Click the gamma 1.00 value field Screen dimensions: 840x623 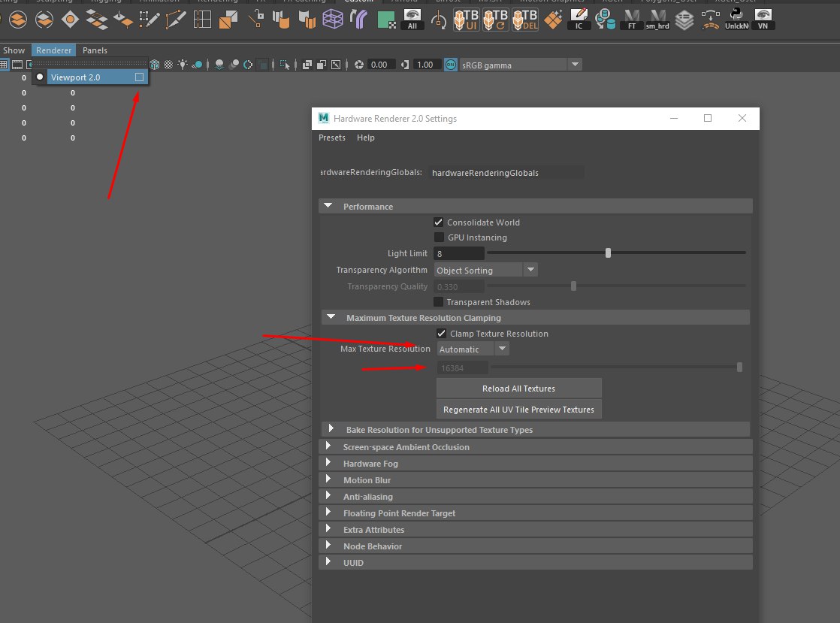tap(427, 65)
